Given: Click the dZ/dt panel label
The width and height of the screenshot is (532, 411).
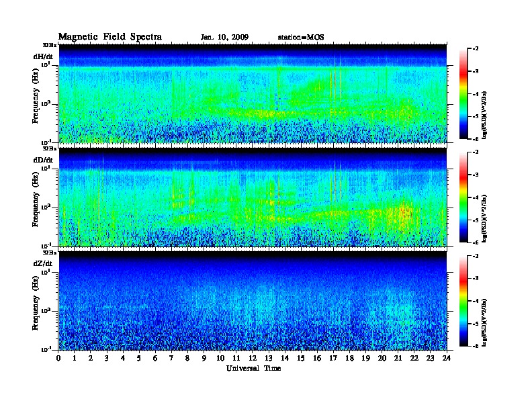Looking at the screenshot, I should tap(43, 263).
